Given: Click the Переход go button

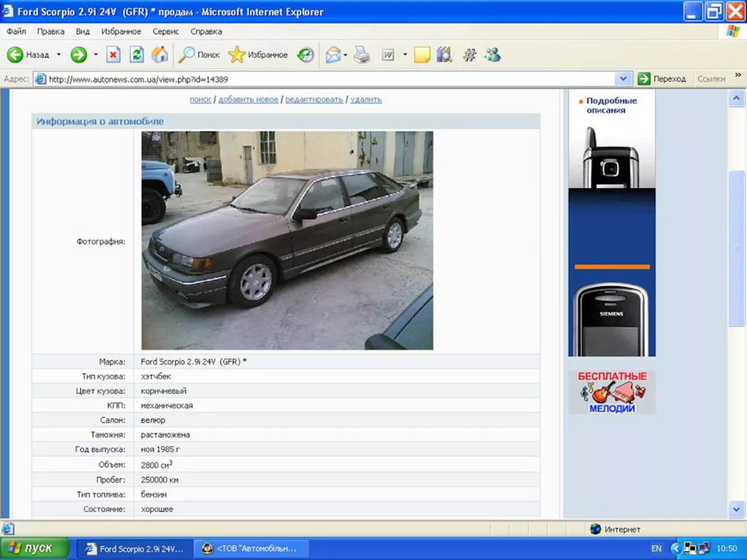Looking at the screenshot, I should 662,79.
